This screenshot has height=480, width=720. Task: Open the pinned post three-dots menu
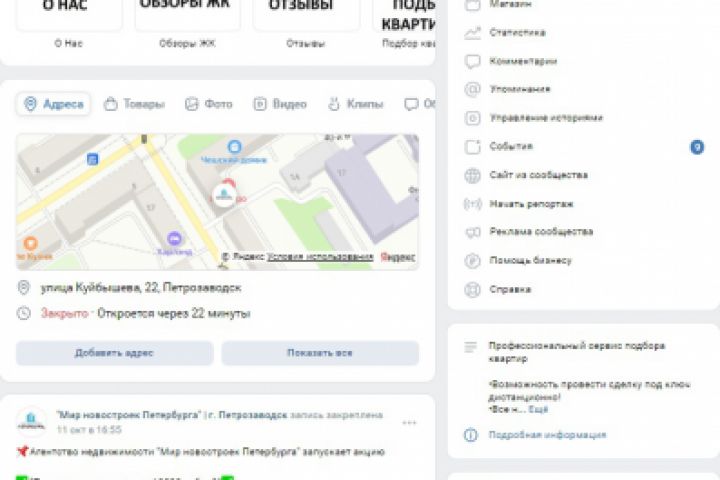409,423
